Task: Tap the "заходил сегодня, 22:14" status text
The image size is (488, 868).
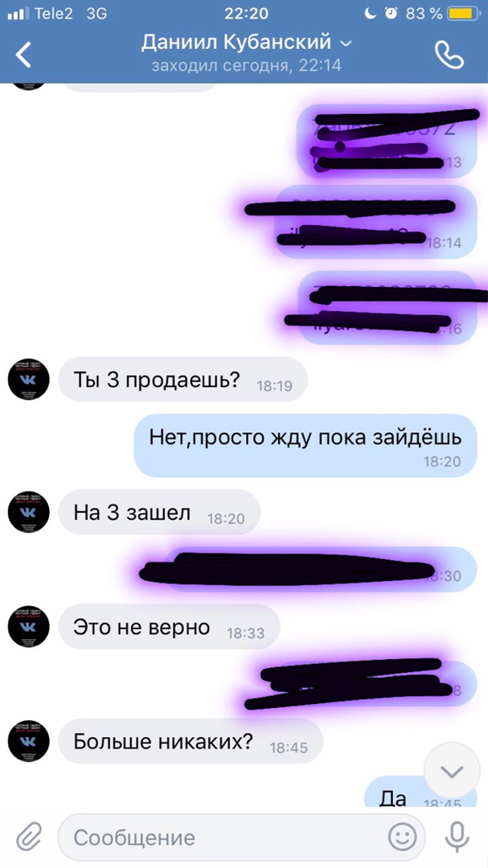Action: pyautogui.click(x=247, y=65)
